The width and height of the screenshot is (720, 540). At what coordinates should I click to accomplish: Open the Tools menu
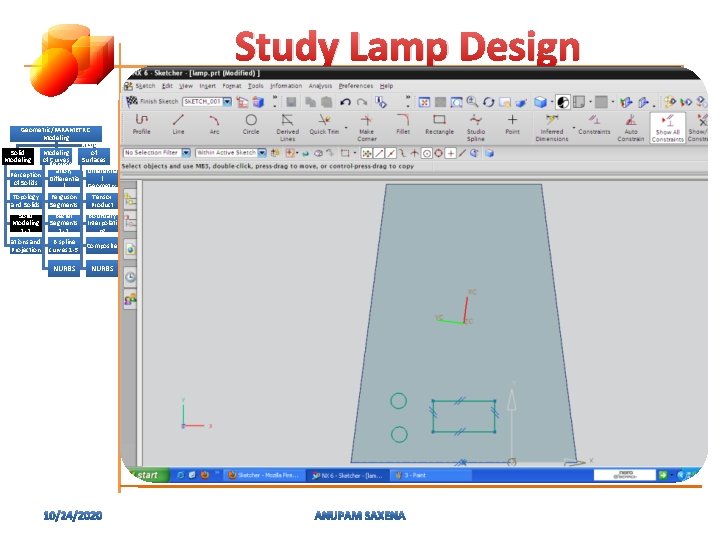tap(255, 86)
